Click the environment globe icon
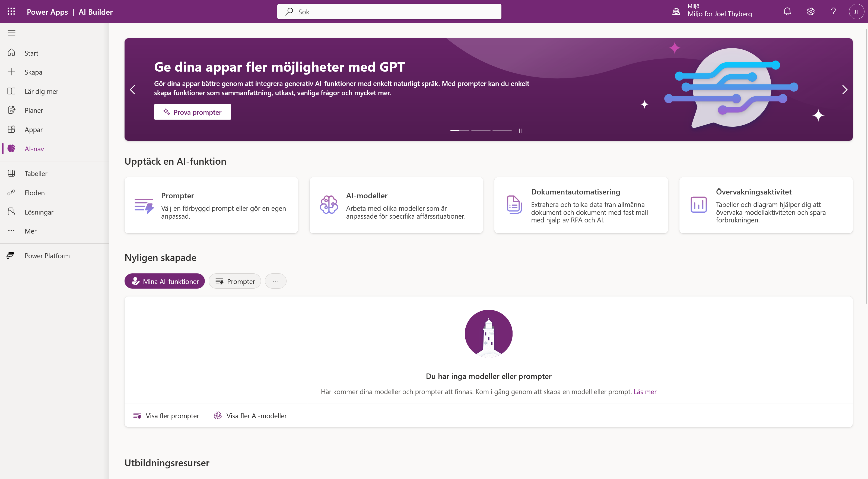Viewport: 868px width, 479px height. [x=676, y=11]
